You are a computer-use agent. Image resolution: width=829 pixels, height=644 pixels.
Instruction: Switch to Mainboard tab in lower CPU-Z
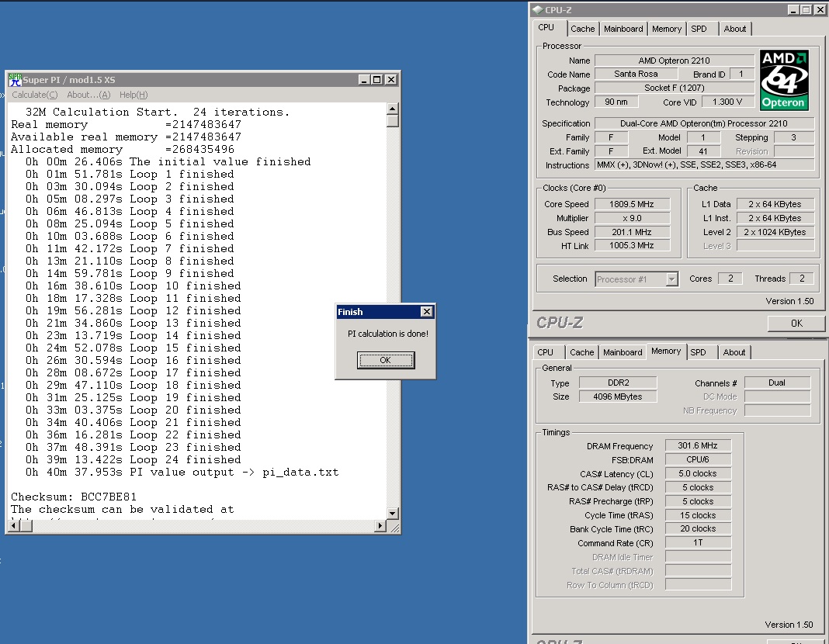coord(623,352)
